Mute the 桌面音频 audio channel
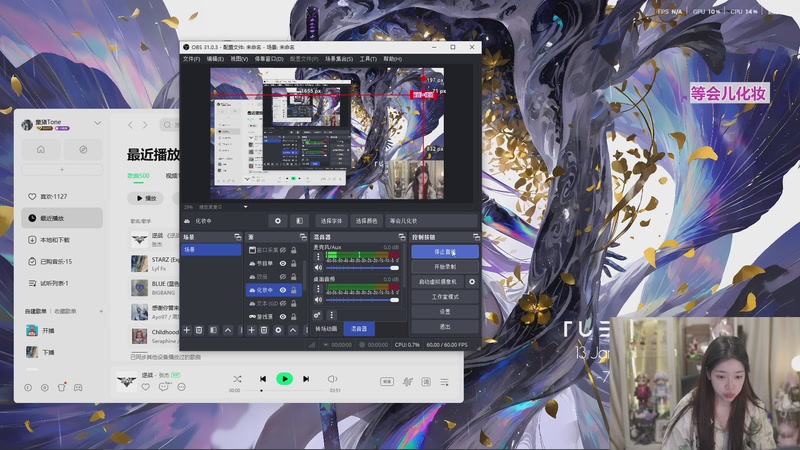The image size is (800, 450). 318,300
